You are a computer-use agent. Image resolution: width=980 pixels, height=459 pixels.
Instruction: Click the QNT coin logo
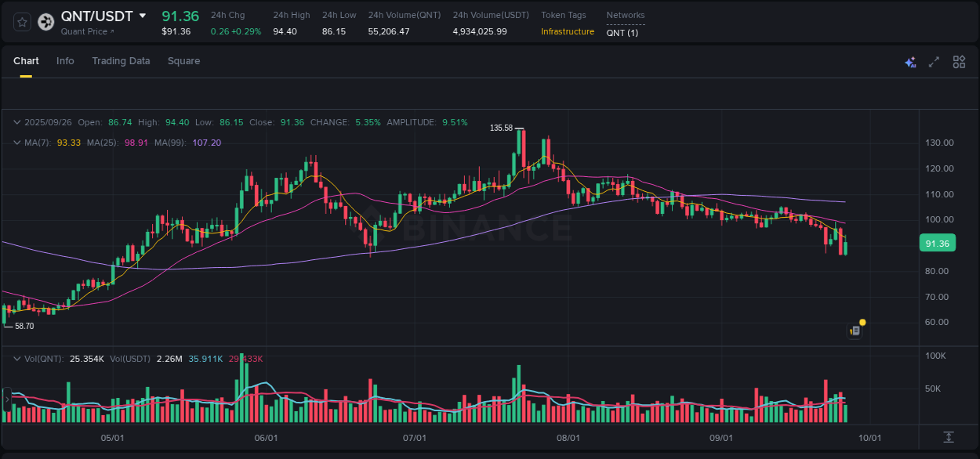point(45,22)
